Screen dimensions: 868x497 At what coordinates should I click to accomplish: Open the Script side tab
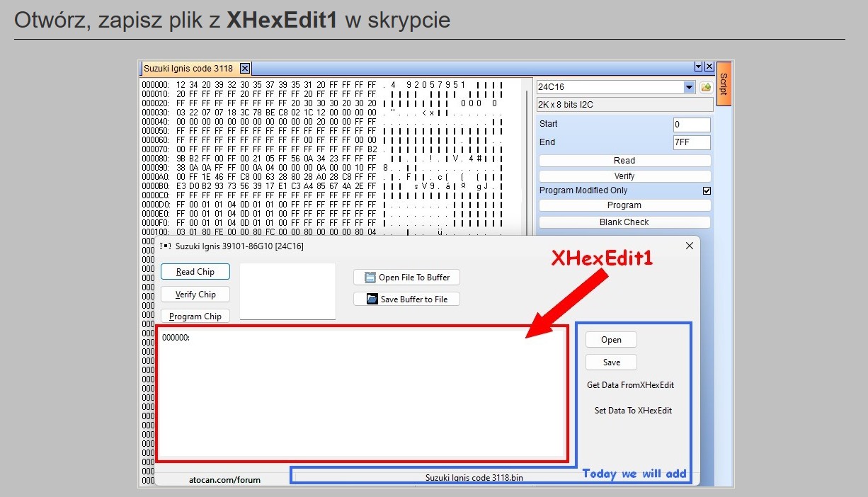(x=723, y=84)
